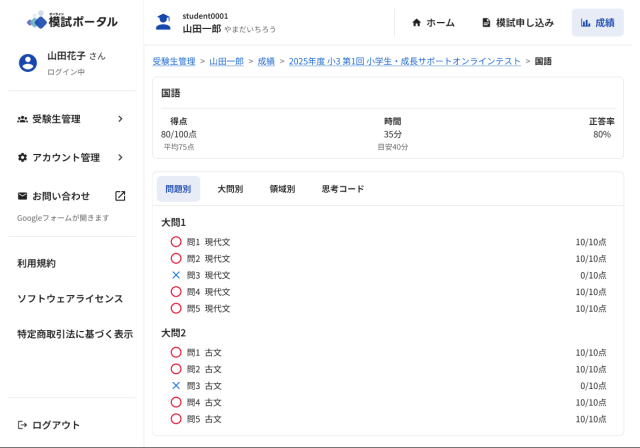Switch to the 領域別 tab
Screen dimensions: 640x448
(282, 189)
